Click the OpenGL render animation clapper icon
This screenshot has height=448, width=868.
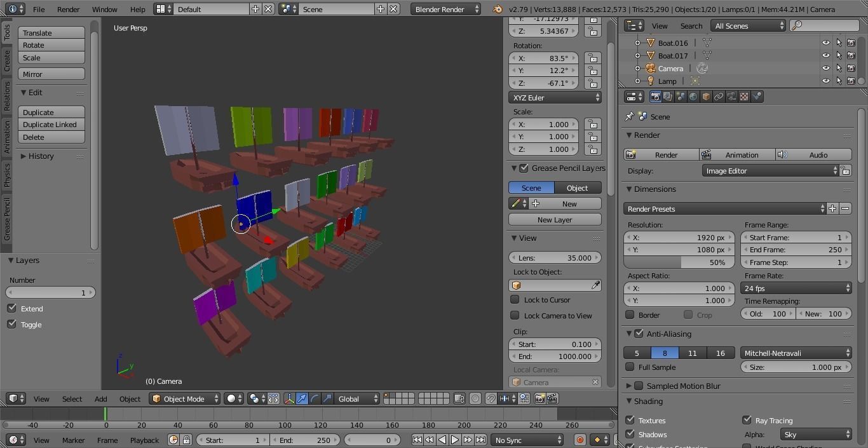point(552,398)
